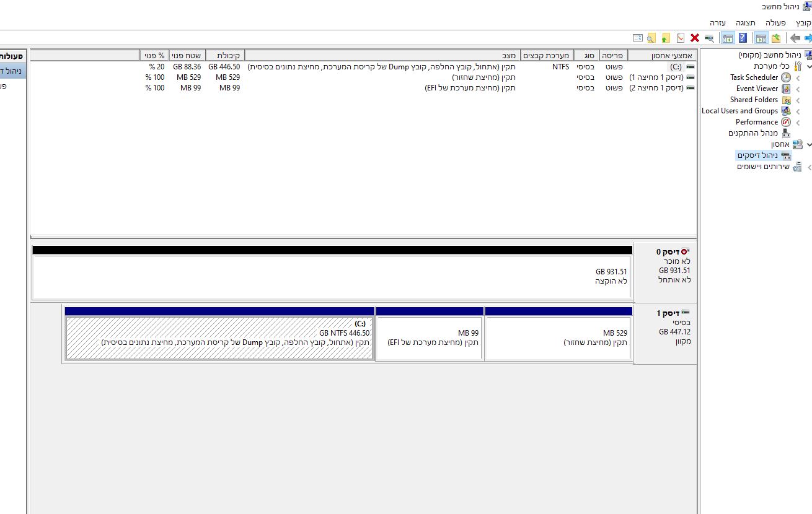Click the תקין (מחיצת שחזור) status cell in list
The height and width of the screenshot is (514, 812).
(484, 77)
